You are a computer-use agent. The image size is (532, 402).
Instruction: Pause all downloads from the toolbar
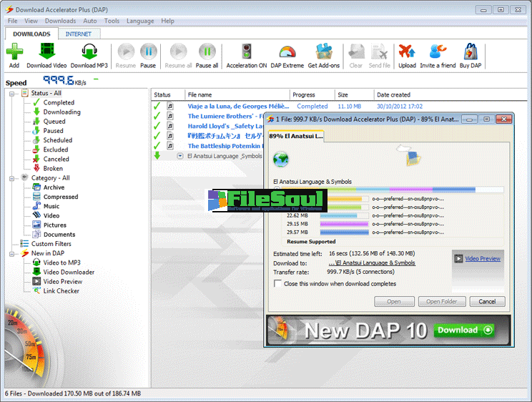click(207, 53)
